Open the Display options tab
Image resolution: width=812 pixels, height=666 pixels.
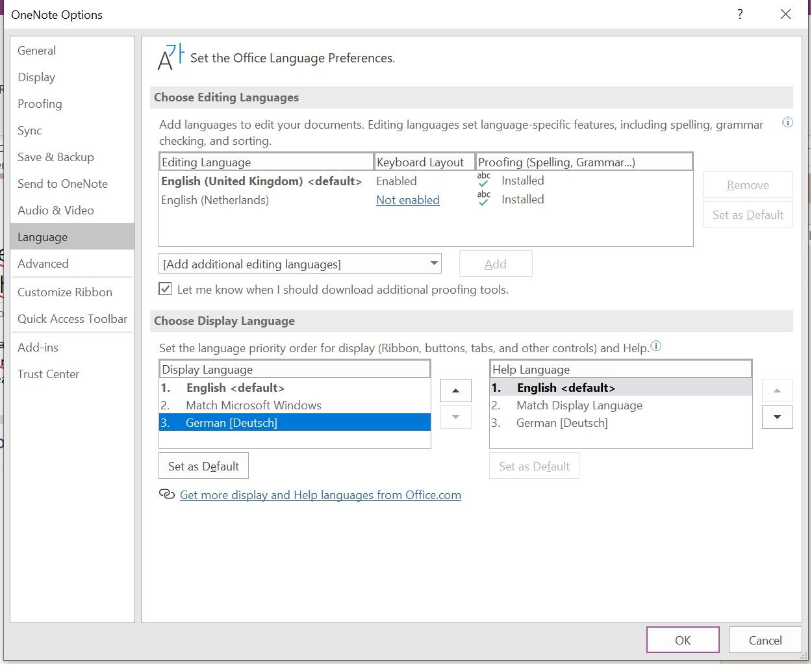pos(72,77)
